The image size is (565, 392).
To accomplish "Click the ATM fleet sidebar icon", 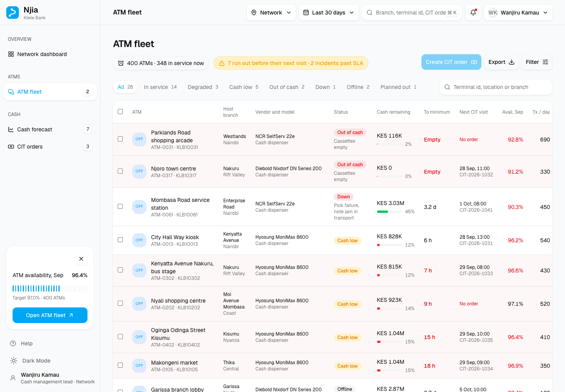I will click(11, 92).
